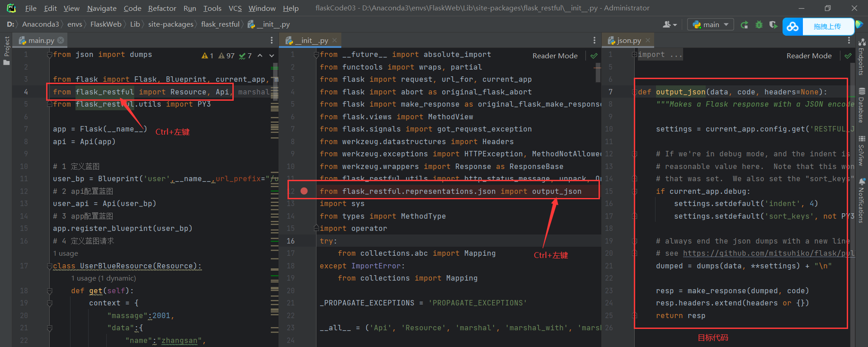Click the __init__.py file icon in breadcrumb
This screenshot has height=347, width=868.
click(x=251, y=24)
